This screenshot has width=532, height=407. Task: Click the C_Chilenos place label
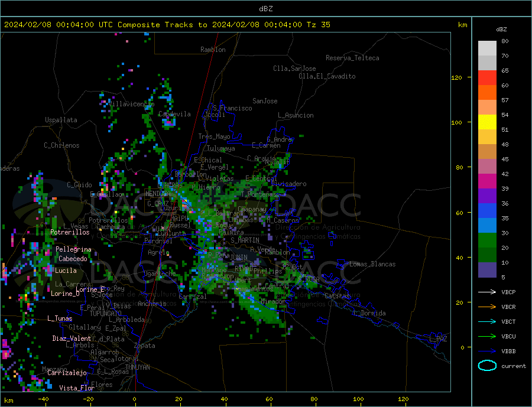point(61,145)
